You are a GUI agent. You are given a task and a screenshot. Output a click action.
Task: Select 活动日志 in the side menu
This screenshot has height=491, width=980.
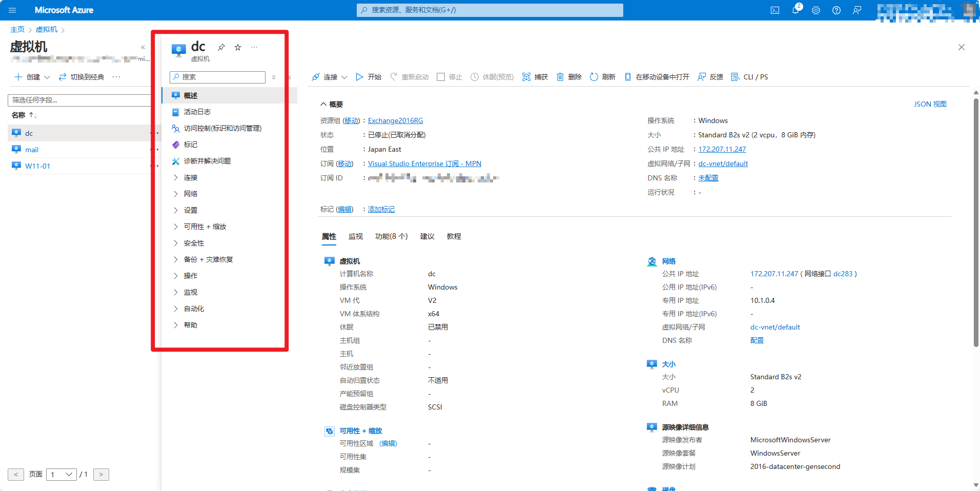(197, 112)
